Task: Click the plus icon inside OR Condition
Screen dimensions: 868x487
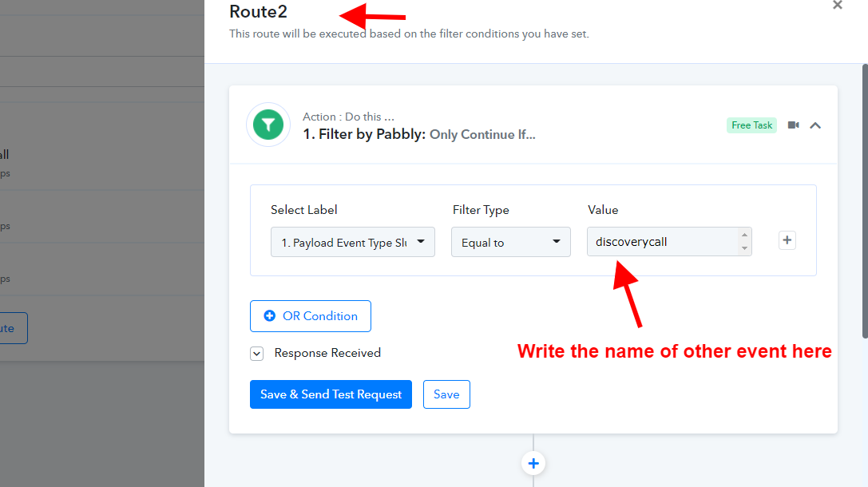Action: [x=270, y=316]
